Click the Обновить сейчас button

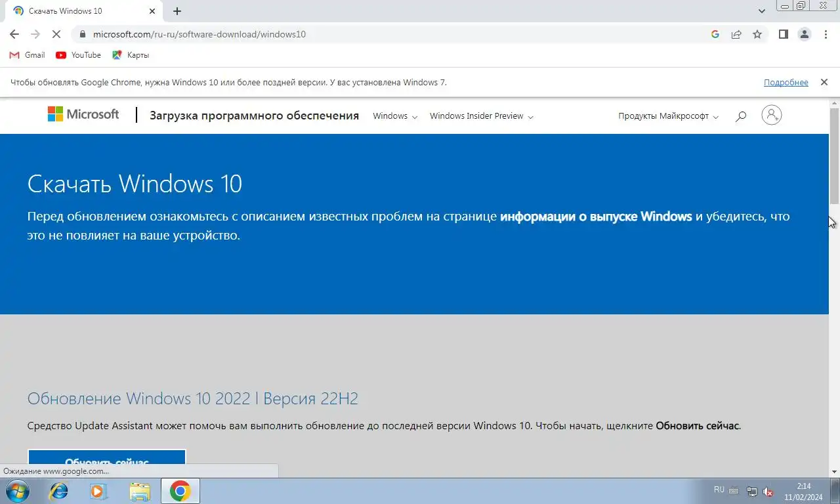tap(107, 463)
